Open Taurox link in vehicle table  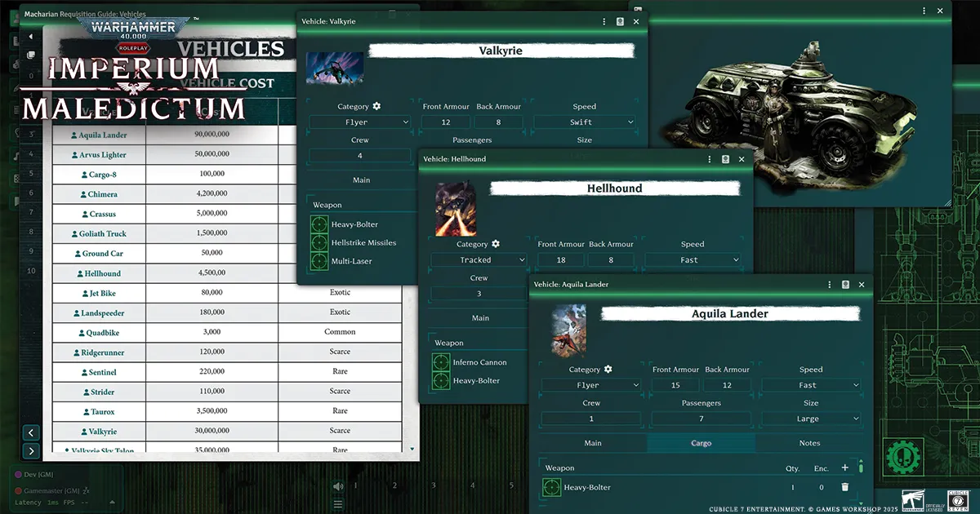[x=99, y=411]
